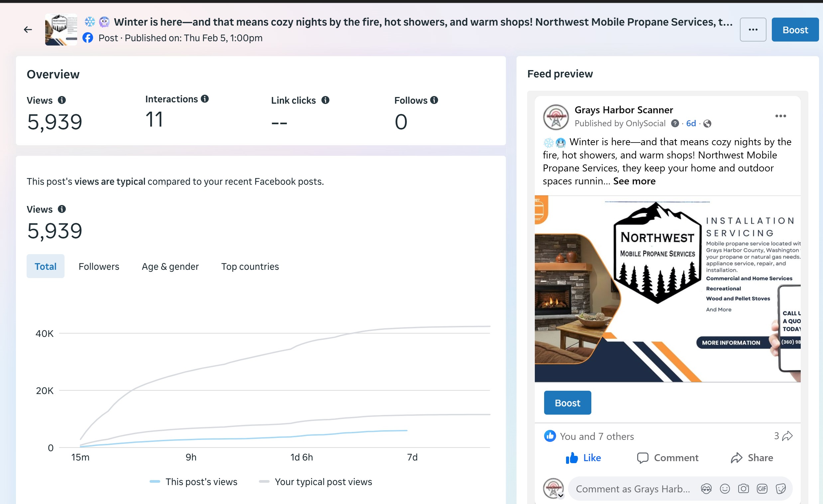Open the feed post options ellipsis menu
This screenshot has width=823, height=504.
tap(780, 116)
